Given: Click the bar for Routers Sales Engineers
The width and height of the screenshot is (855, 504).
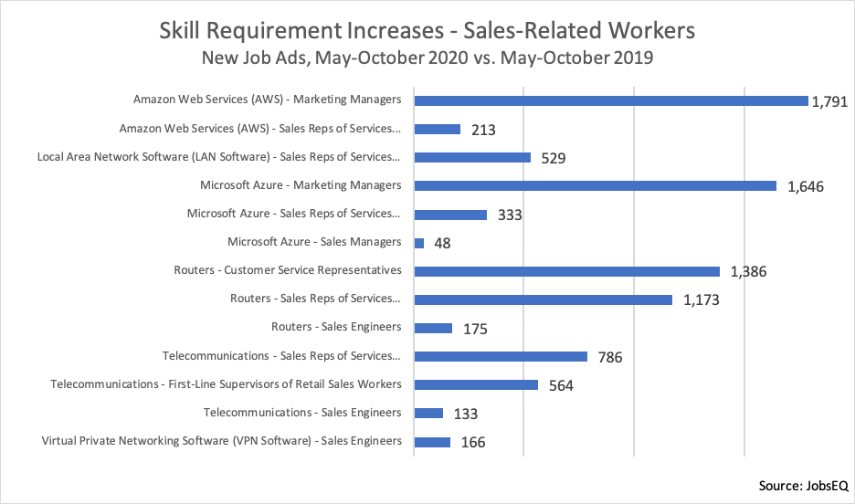Looking at the screenshot, I should tap(433, 328).
